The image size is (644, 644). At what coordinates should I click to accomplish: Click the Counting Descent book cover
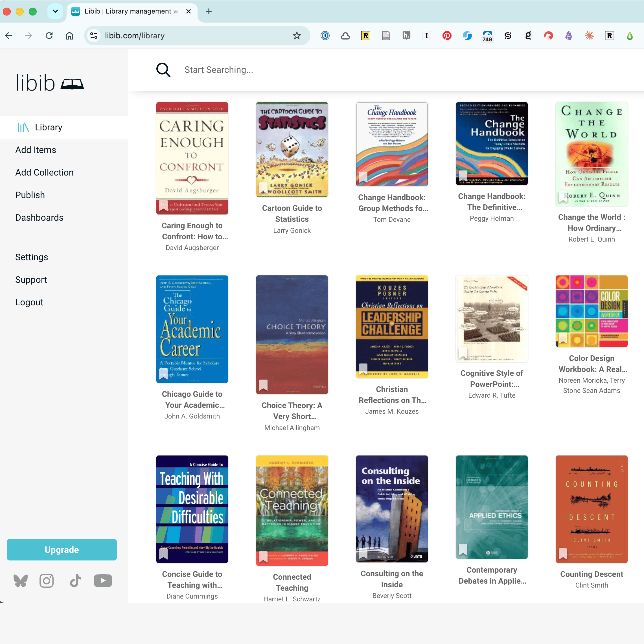[x=592, y=509]
